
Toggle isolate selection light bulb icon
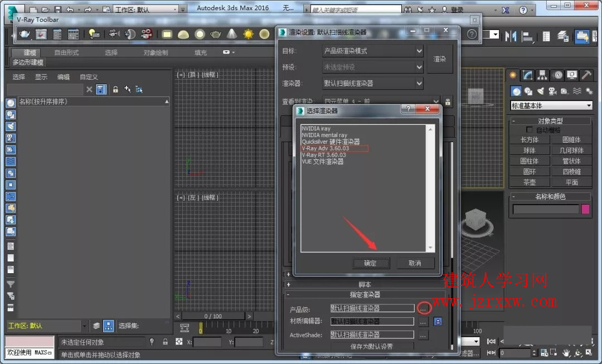[x=152, y=342]
